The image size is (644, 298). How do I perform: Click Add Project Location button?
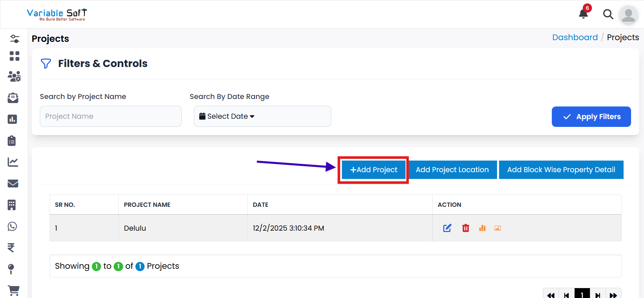(x=452, y=170)
